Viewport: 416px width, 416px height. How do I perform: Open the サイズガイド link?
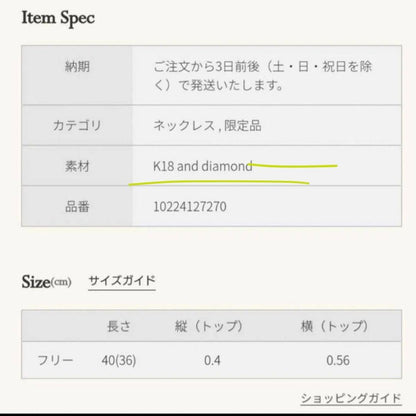122,281
